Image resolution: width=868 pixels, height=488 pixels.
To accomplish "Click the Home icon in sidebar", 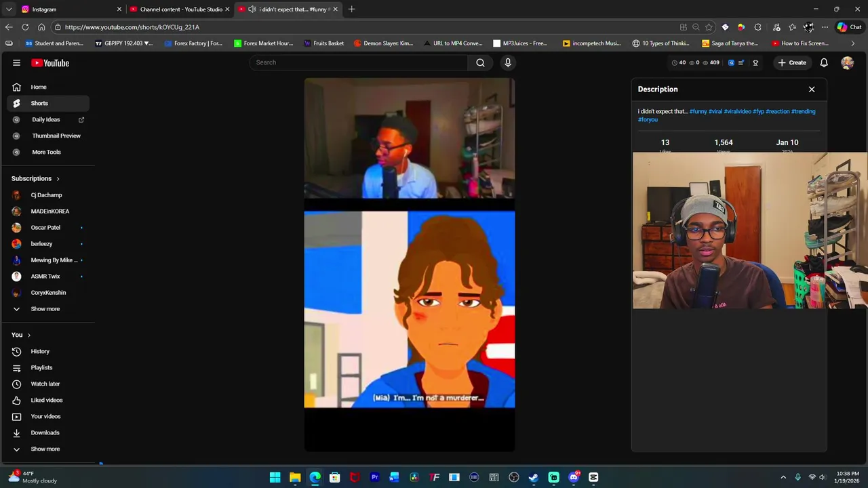I will pos(16,87).
